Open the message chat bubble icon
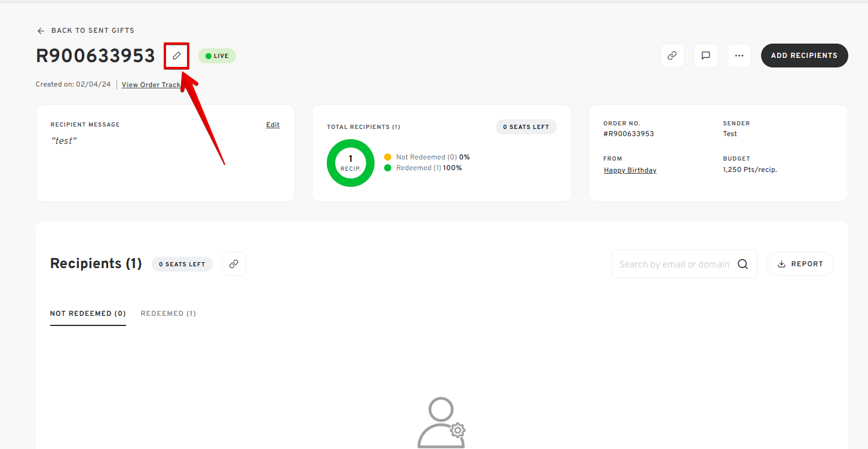 pos(706,56)
